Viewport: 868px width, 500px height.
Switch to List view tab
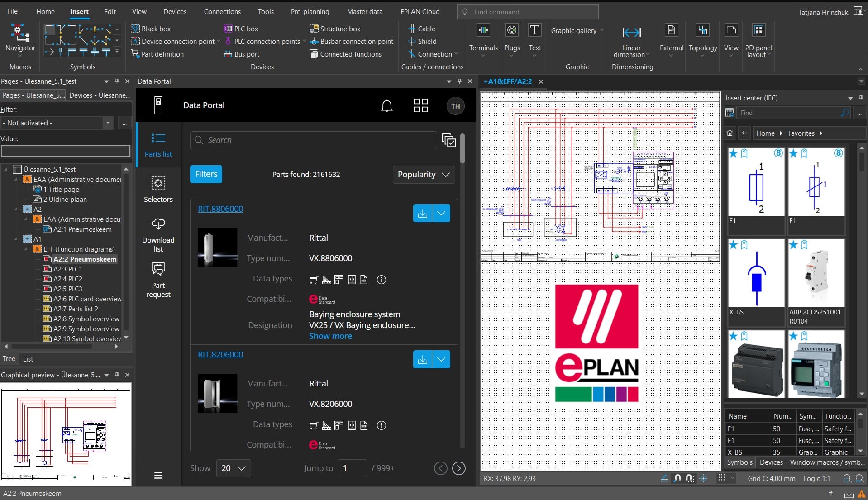point(28,359)
